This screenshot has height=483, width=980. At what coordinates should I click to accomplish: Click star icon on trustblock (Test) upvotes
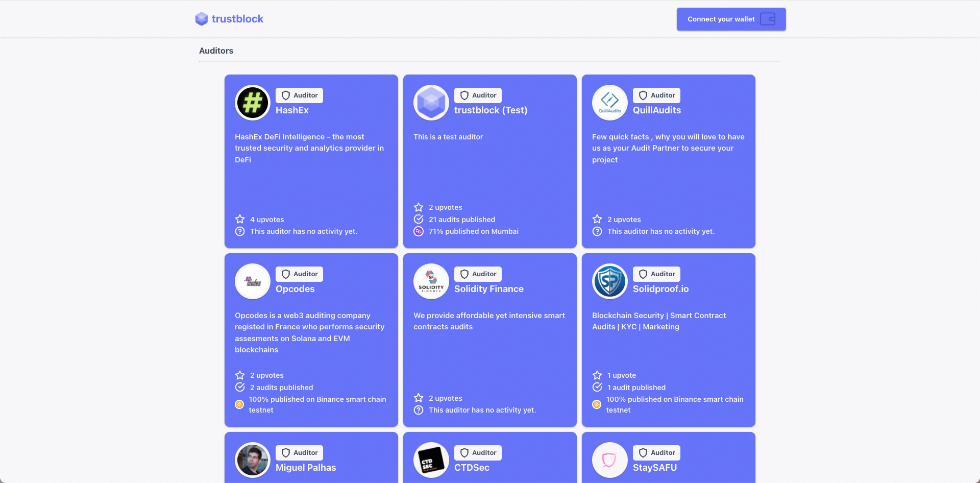pyautogui.click(x=419, y=207)
